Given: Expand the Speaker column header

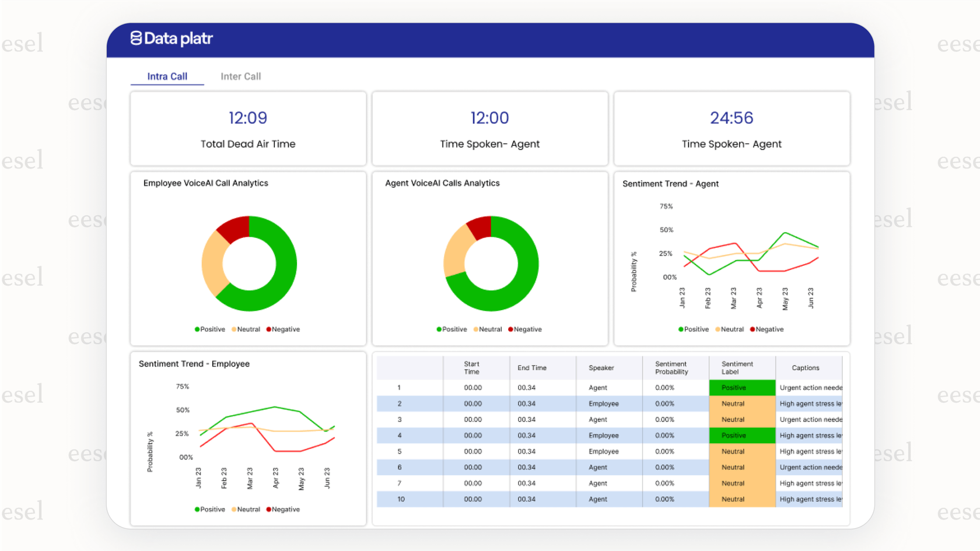Looking at the screenshot, I should pyautogui.click(x=601, y=367).
